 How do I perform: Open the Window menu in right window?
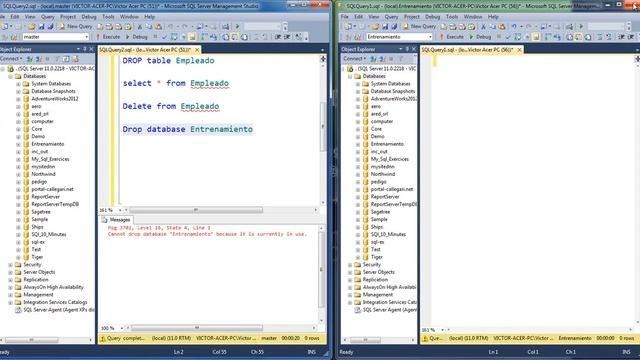(x=473, y=17)
